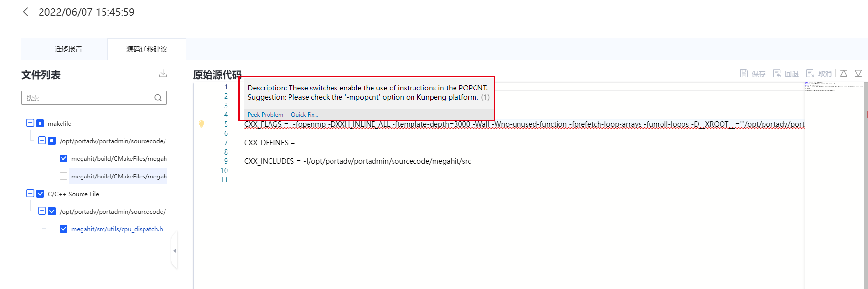Collapse the C/C++ Source File node

pos(30,194)
